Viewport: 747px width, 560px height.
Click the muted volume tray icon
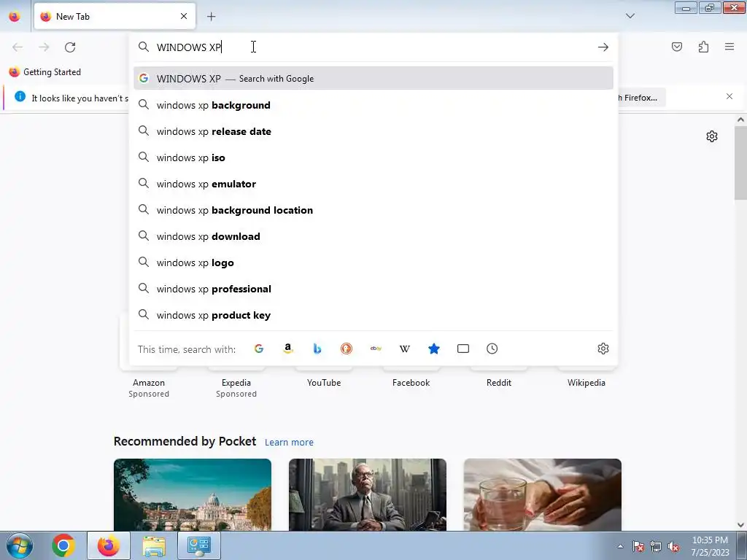pos(673,547)
